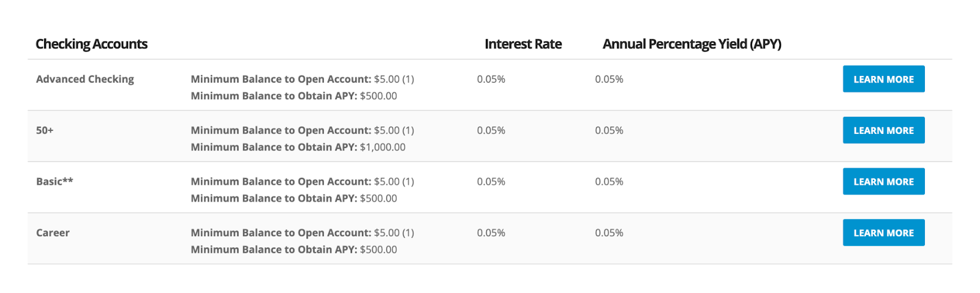Click the 50+ row APY value 0.05%
The width and height of the screenshot is (980, 293).
coord(609,130)
